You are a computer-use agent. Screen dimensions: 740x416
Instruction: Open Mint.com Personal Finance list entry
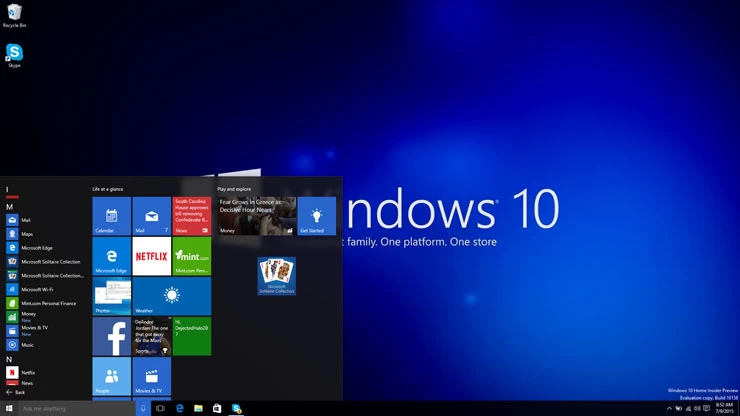[45, 303]
